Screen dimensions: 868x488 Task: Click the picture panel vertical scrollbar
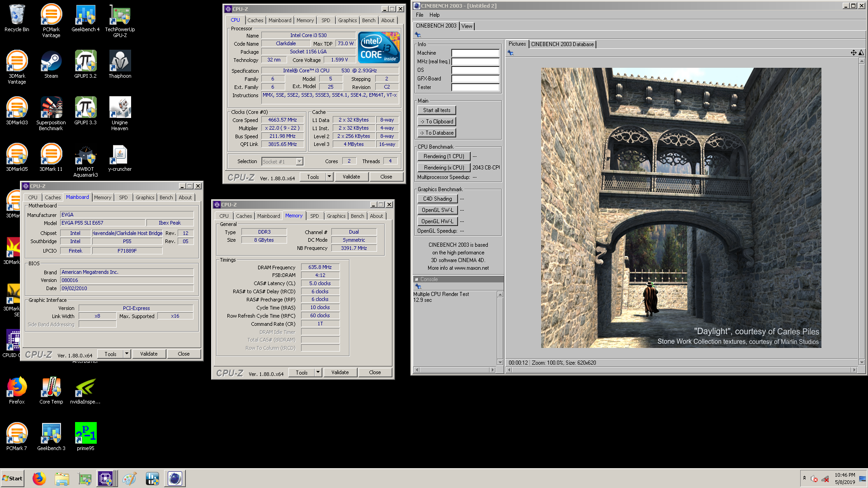(x=861, y=211)
